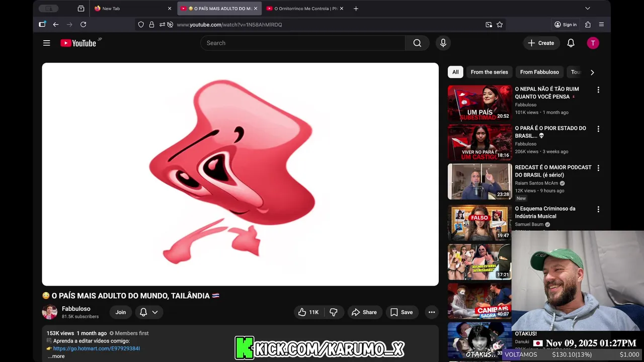Click the search magnifier button
Screen dimensions: 644x362
[x=417, y=43]
